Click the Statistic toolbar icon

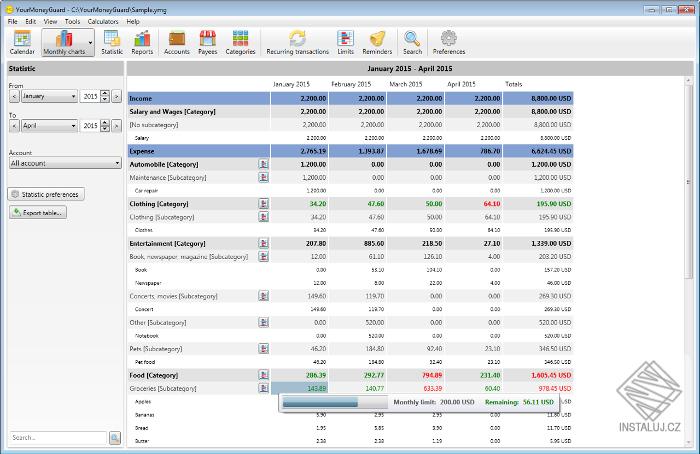pos(112,43)
